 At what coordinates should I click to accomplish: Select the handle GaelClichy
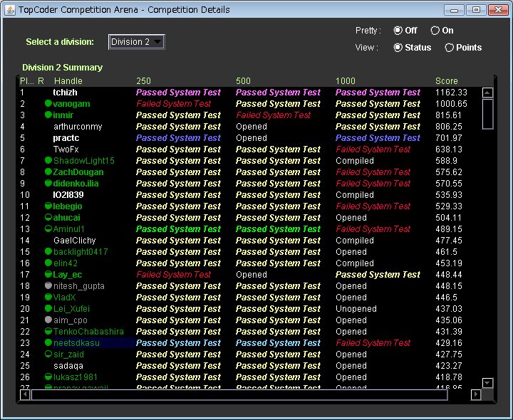click(x=74, y=241)
